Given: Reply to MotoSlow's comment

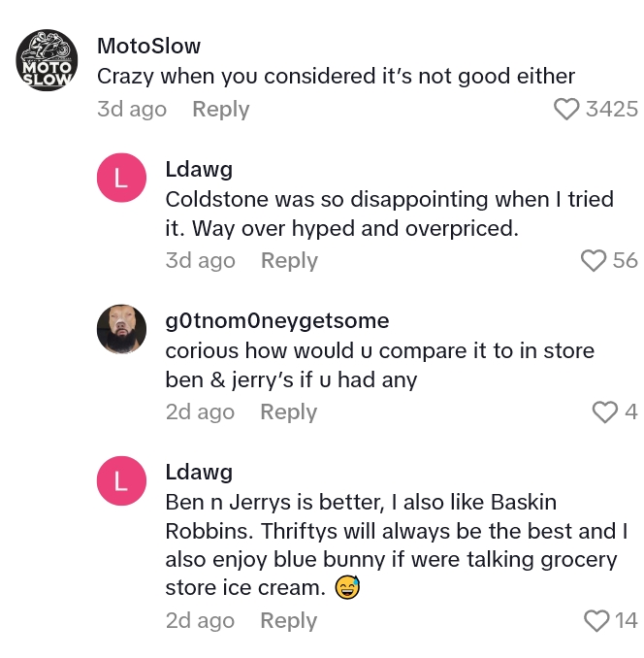Looking at the screenshot, I should (220, 110).
